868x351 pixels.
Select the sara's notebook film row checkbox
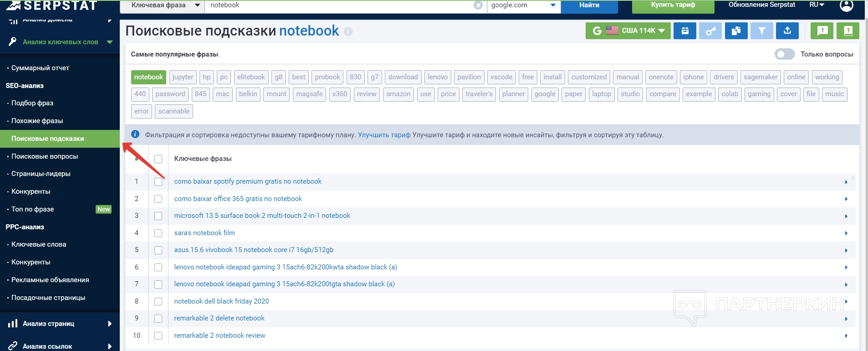(x=158, y=233)
